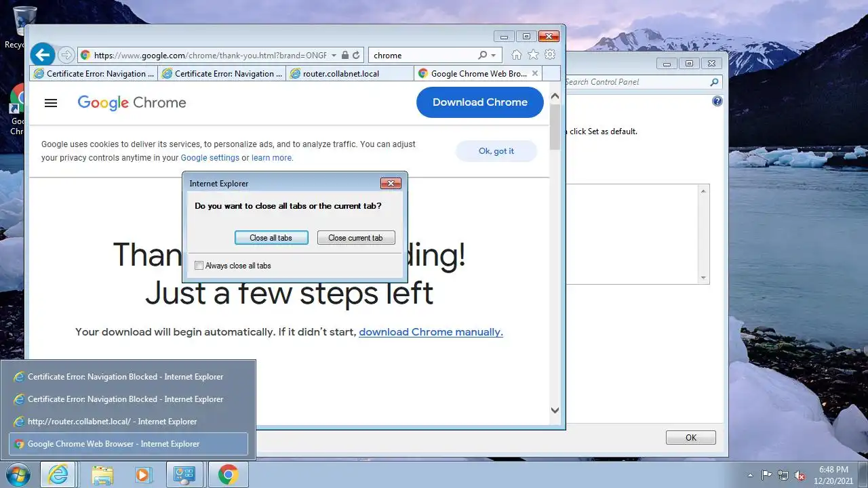Open the Google settings link
The height and width of the screenshot is (488, 868).
pos(210,158)
